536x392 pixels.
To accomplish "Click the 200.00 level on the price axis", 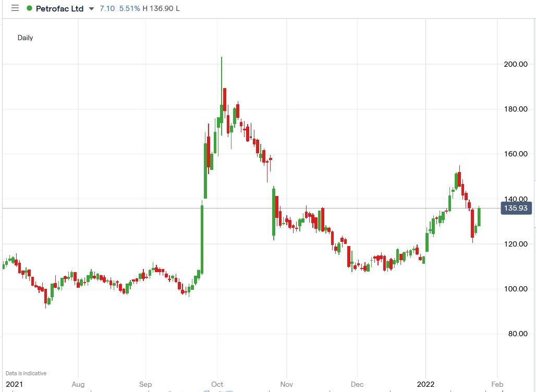I will pos(515,64).
